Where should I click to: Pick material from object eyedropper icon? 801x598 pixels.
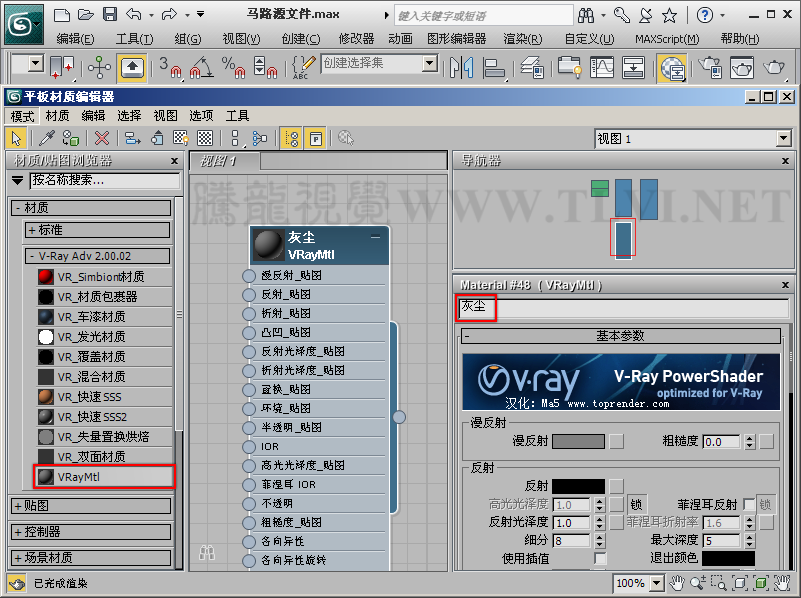pyautogui.click(x=46, y=138)
